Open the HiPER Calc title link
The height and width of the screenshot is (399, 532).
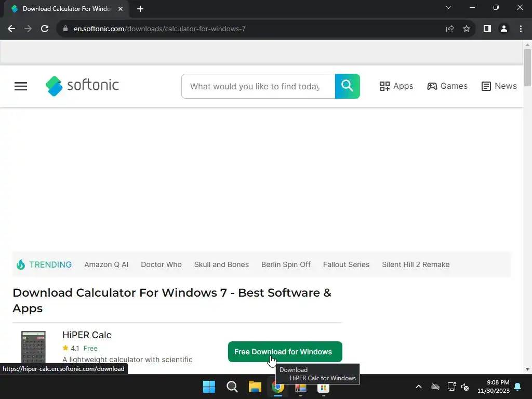click(x=87, y=335)
